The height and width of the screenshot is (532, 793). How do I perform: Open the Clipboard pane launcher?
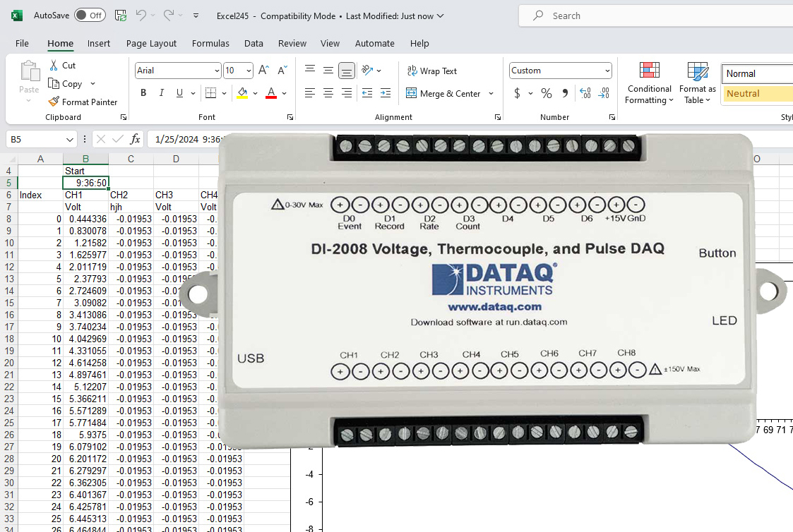pyautogui.click(x=124, y=117)
